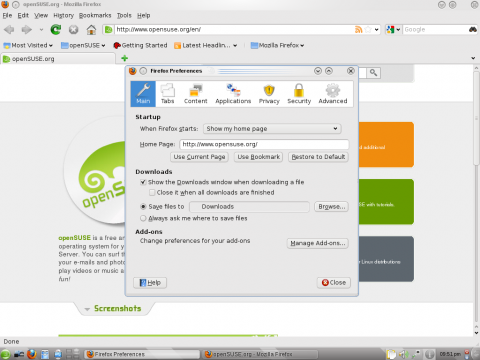Viewport: 480px width, 360px height.
Task: Open the address bar history dropdown
Action: [377, 30]
